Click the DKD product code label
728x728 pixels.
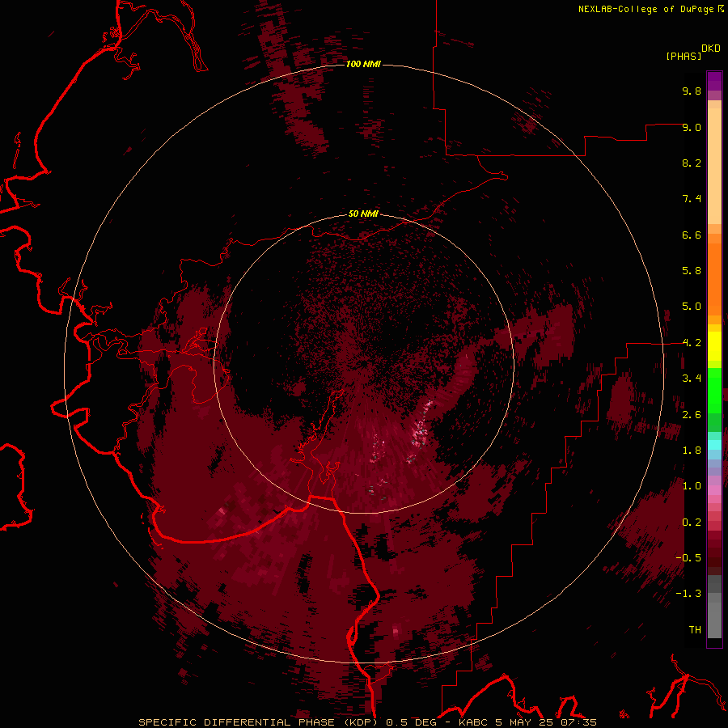tap(711, 49)
